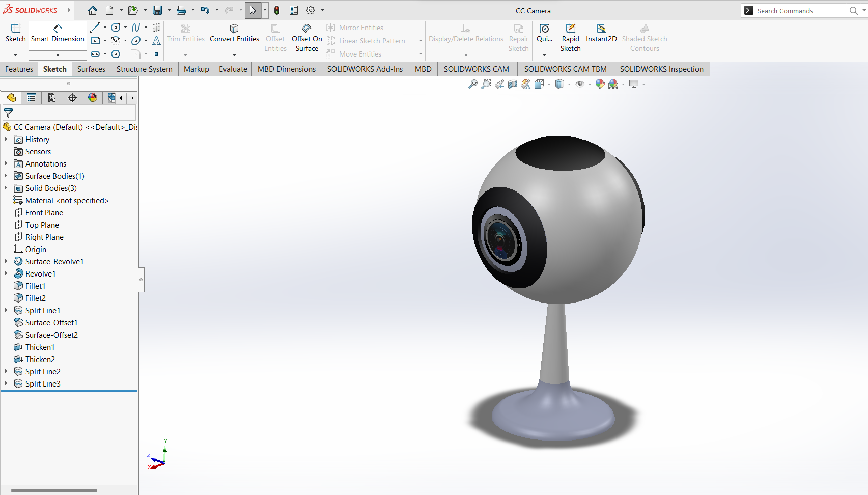Toggle Rapid Sketch on
Image resolution: width=868 pixels, height=495 pixels.
(x=570, y=38)
